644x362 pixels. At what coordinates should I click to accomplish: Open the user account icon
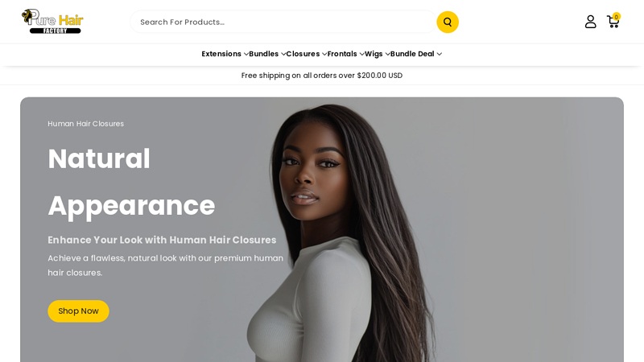(x=590, y=22)
